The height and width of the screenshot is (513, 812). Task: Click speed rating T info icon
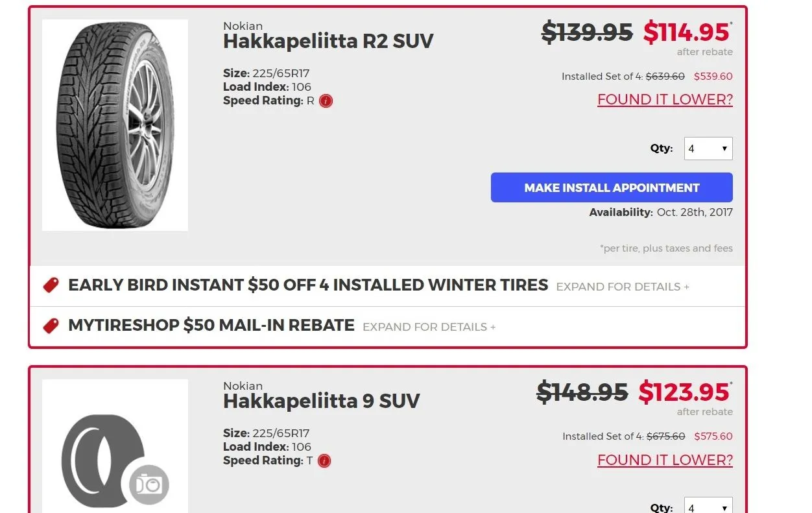(325, 461)
